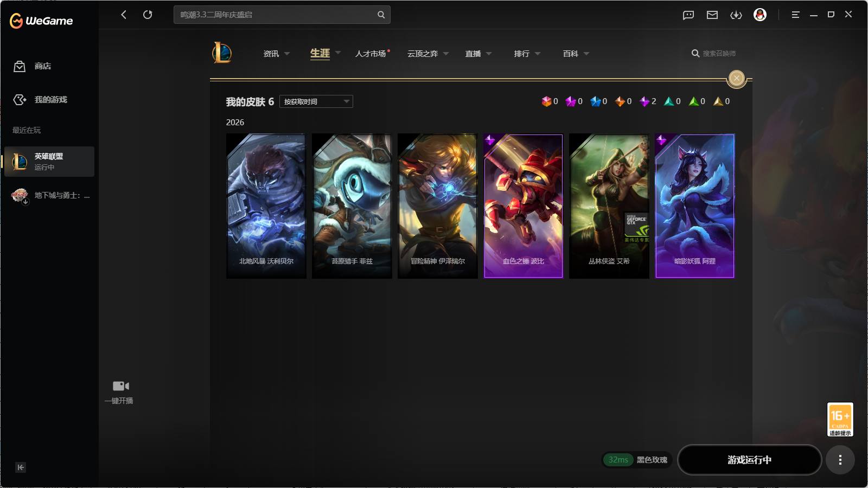This screenshot has width=868, height=488.
Task: Click the 我的皮肤 6 heading
Action: click(250, 101)
